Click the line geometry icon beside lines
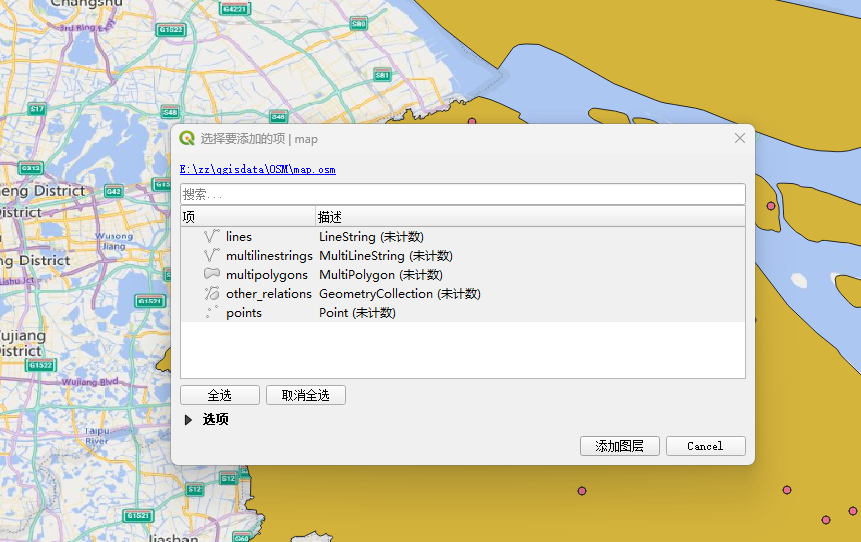 (211, 237)
